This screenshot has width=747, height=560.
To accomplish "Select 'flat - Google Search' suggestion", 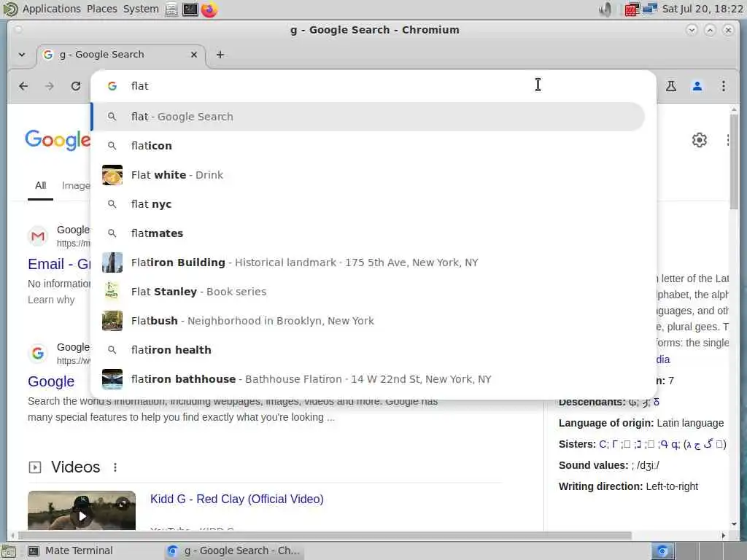I will [x=368, y=117].
